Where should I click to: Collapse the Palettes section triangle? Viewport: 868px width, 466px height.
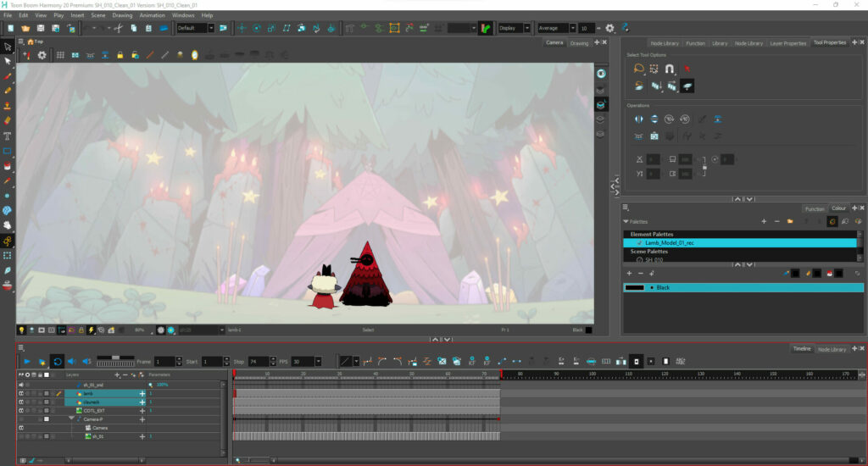click(x=626, y=221)
